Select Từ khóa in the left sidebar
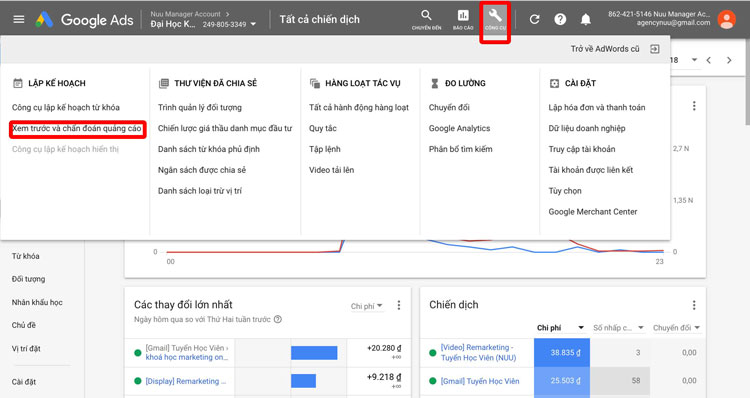Image resolution: width=750 pixels, height=398 pixels. (26, 256)
